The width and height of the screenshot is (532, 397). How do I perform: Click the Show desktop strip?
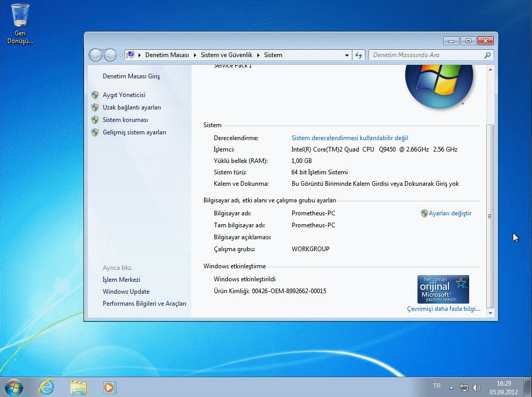tap(528, 387)
